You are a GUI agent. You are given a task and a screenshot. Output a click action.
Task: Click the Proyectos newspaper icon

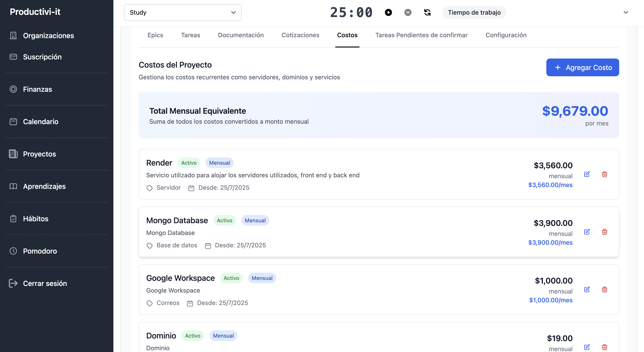point(13,154)
